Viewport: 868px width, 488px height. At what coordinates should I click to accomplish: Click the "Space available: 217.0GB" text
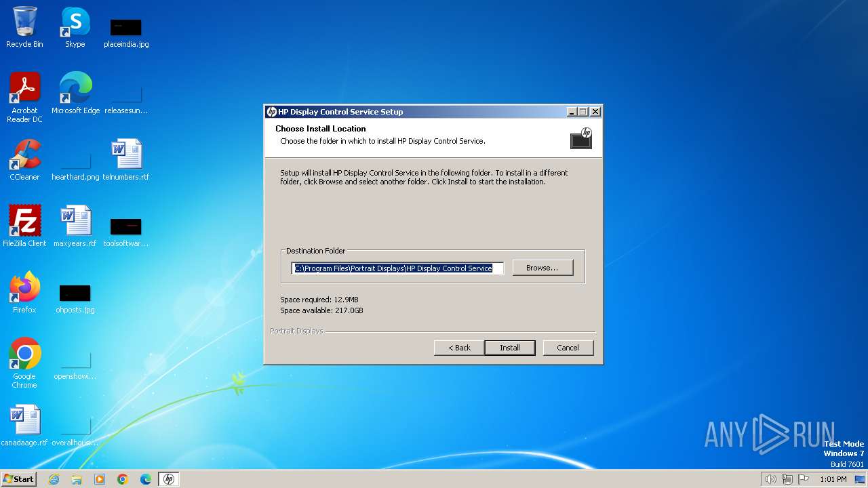click(321, 310)
